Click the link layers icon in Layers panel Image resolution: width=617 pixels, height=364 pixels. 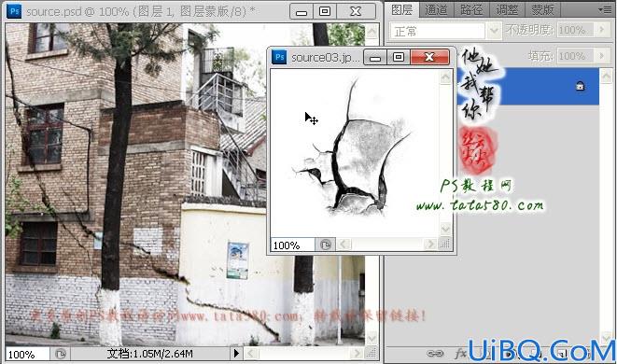click(435, 354)
